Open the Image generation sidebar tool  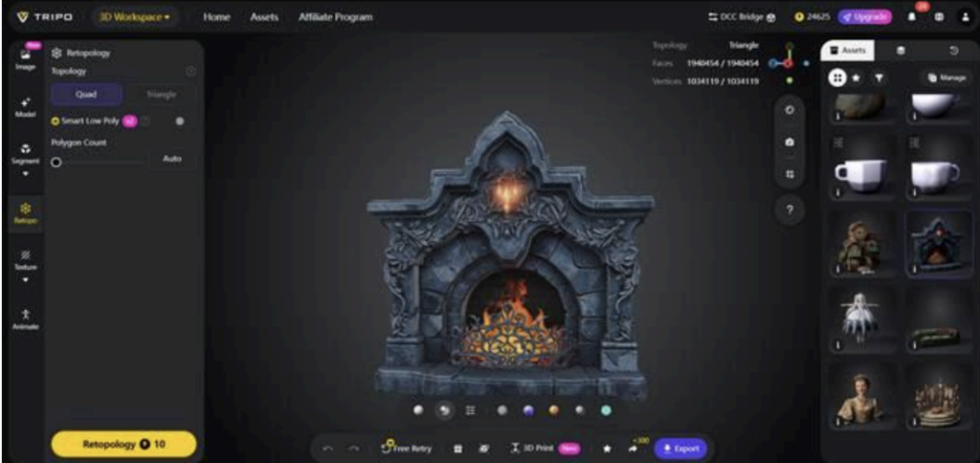25,58
